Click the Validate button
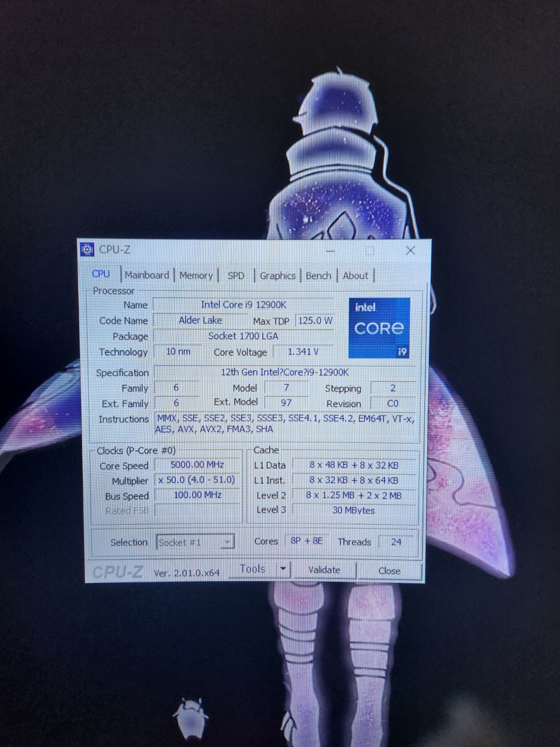This screenshot has height=747, width=560. [x=324, y=570]
